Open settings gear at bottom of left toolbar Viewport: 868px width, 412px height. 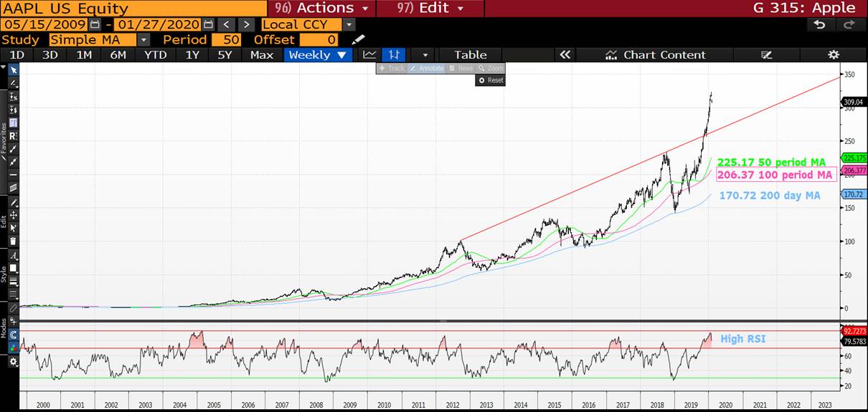coord(13,363)
